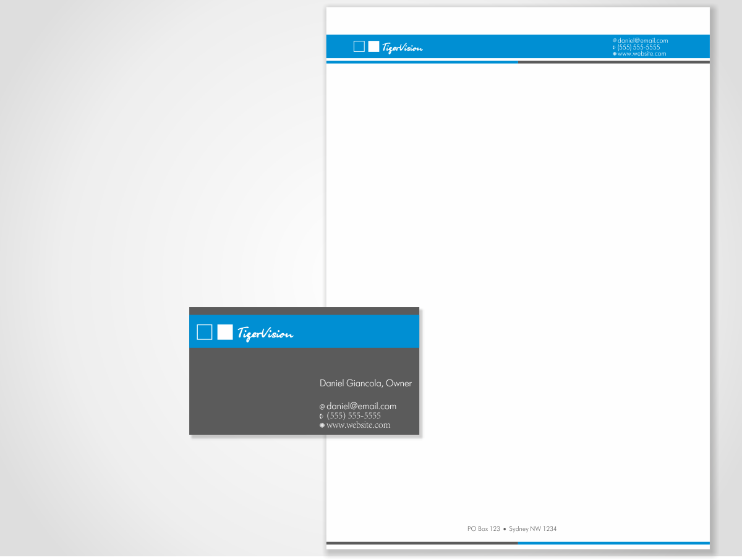The image size is (742, 560).
Task: Select (555) 555-5555 on the business card
Action: (354, 416)
